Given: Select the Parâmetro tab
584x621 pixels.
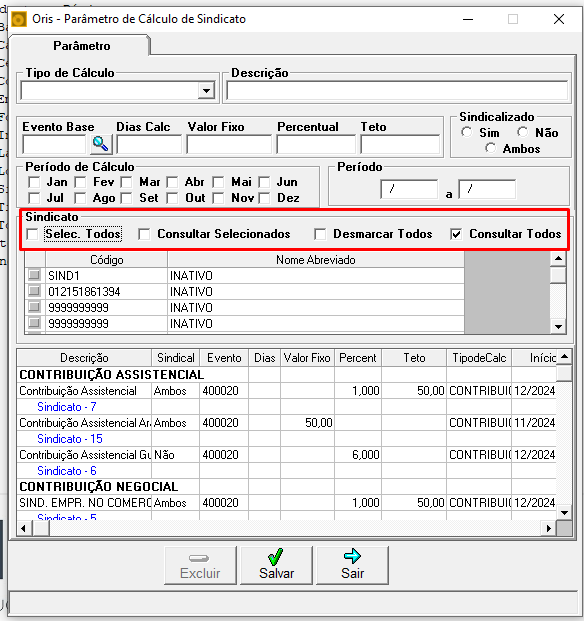Looking at the screenshot, I should [82, 46].
